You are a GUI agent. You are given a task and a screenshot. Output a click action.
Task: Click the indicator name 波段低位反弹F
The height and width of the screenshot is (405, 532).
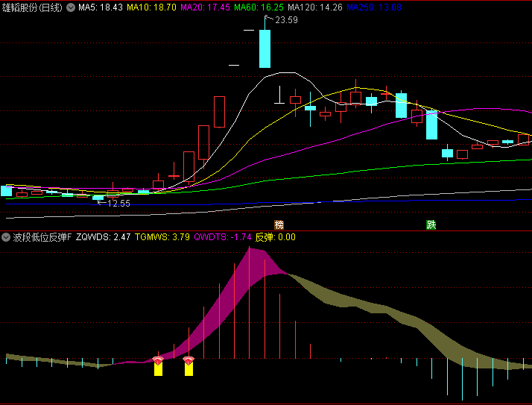pos(42,237)
